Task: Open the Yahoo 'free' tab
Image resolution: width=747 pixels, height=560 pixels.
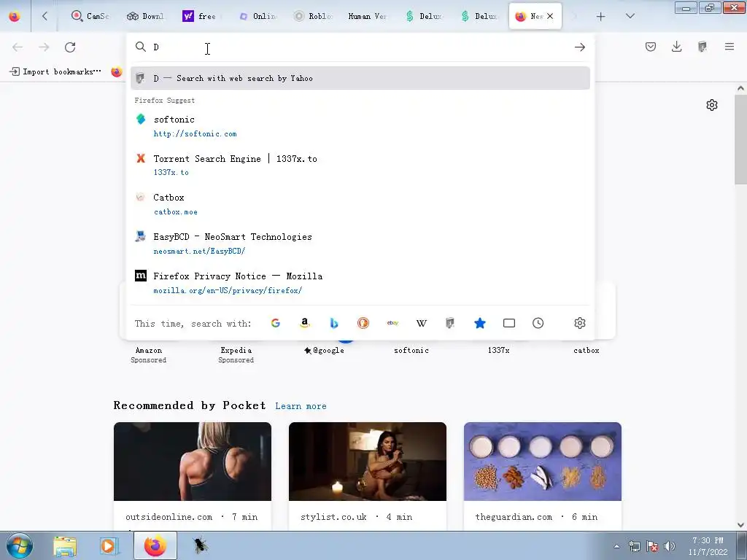Action: [200, 16]
